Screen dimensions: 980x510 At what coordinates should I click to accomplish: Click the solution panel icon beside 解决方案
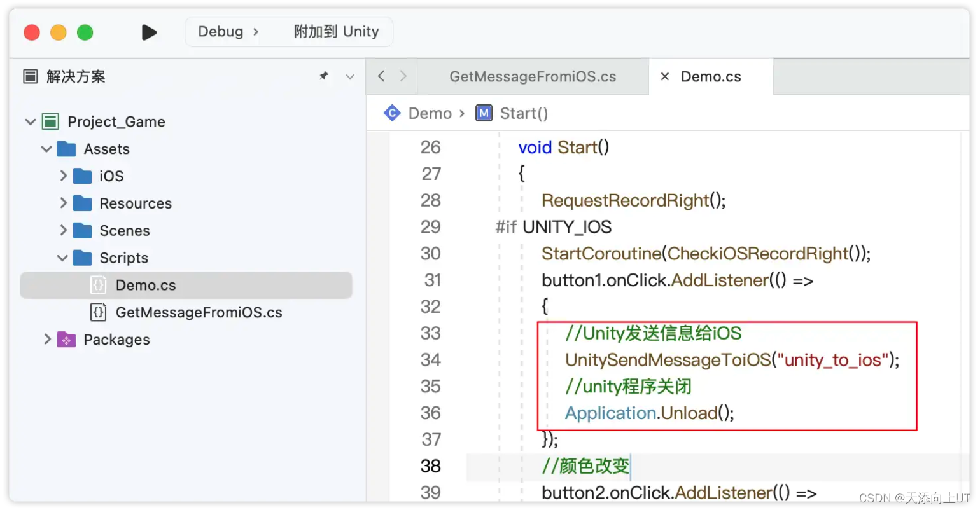pos(31,77)
